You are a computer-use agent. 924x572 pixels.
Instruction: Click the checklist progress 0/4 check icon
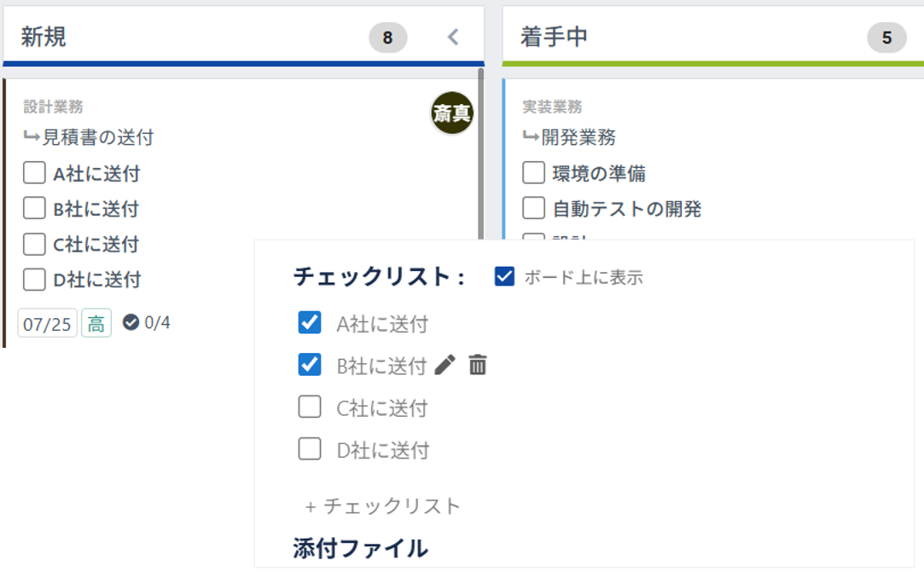tap(131, 322)
